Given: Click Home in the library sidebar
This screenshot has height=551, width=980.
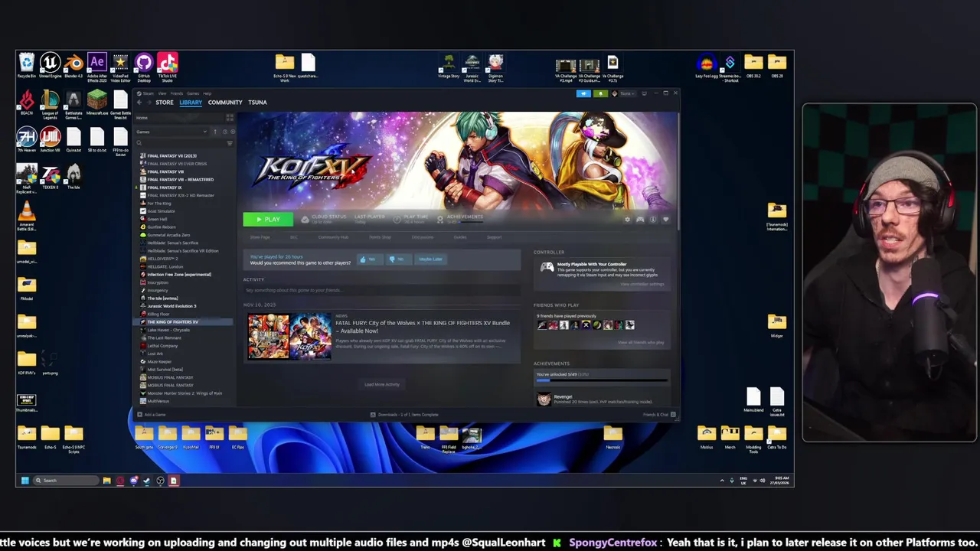Looking at the screenshot, I should click(142, 118).
